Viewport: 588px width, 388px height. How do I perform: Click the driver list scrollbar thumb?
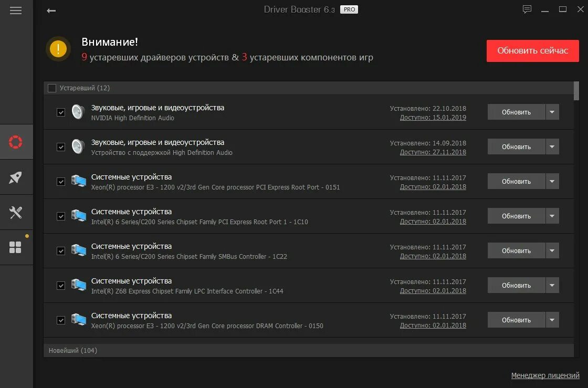[x=576, y=91]
